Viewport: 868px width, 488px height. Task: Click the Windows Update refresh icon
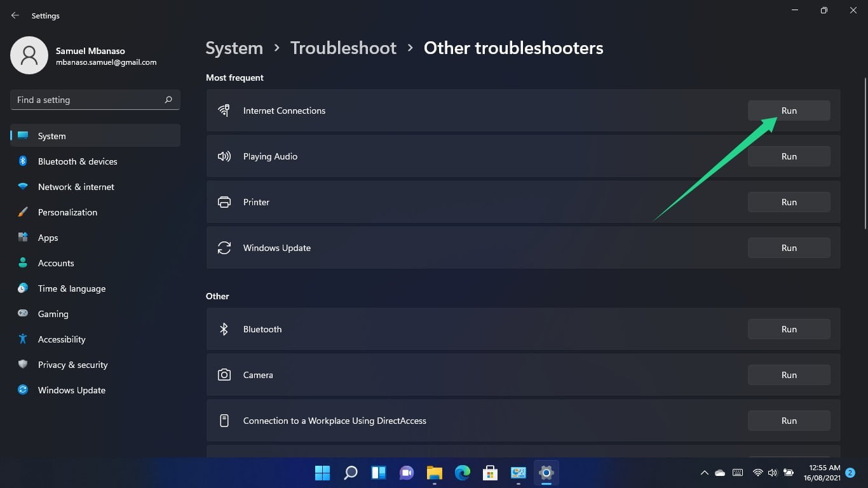pyautogui.click(x=224, y=247)
